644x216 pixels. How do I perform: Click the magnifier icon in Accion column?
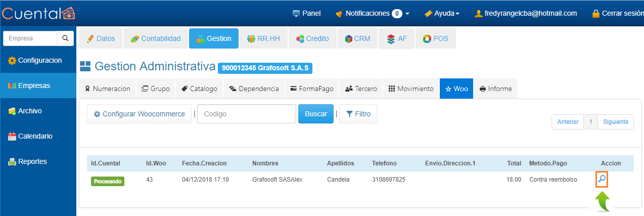602,180
